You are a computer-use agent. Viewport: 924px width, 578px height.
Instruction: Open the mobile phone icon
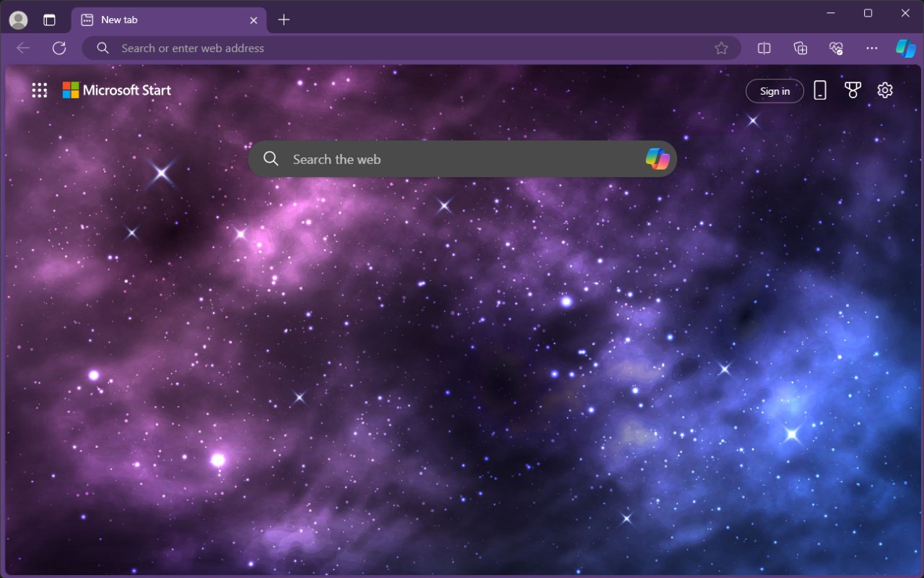(820, 90)
